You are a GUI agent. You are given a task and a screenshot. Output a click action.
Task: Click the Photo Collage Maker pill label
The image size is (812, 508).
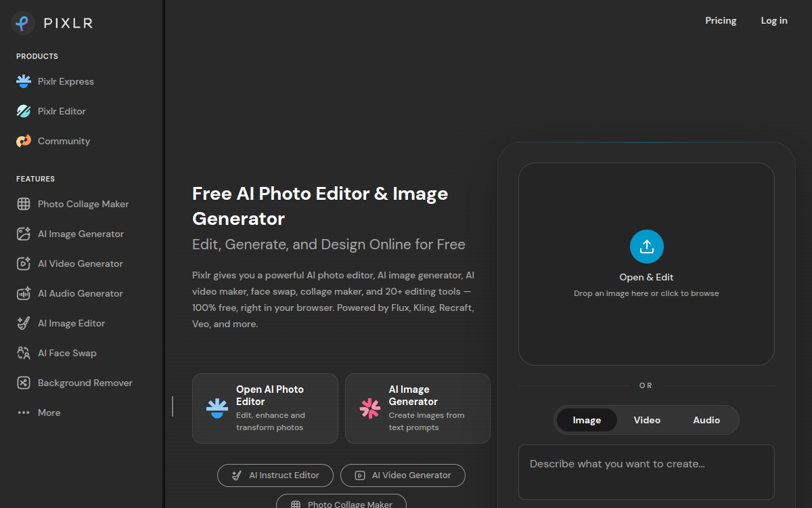pos(350,505)
